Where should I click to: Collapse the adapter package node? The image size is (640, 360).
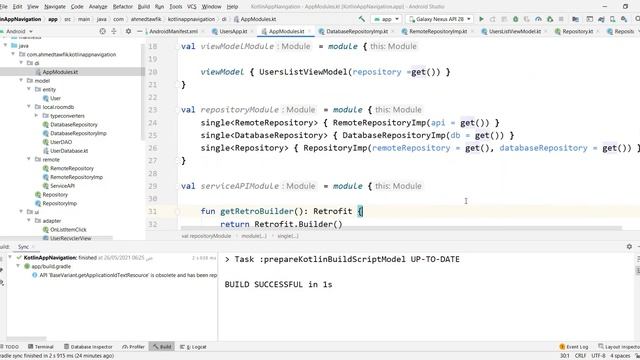point(29,220)
